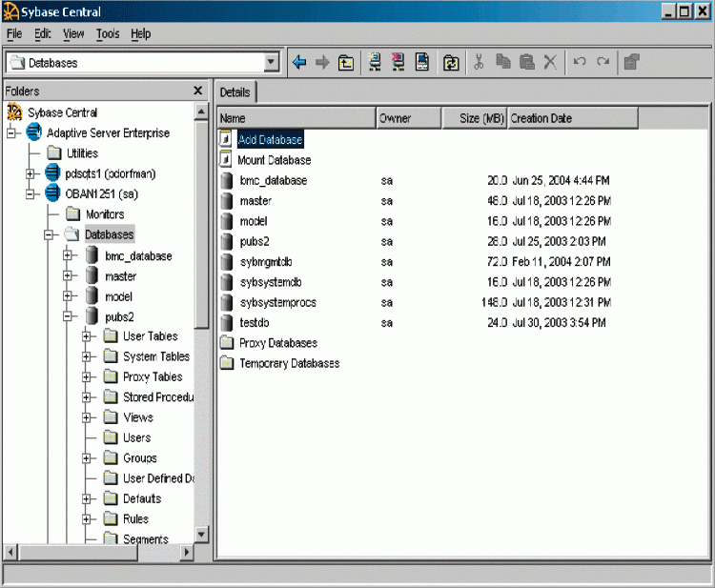The height and width of the screenshot is (588, 715).
Task: Select the Mount Database item
Action: (x=274, y=160)
